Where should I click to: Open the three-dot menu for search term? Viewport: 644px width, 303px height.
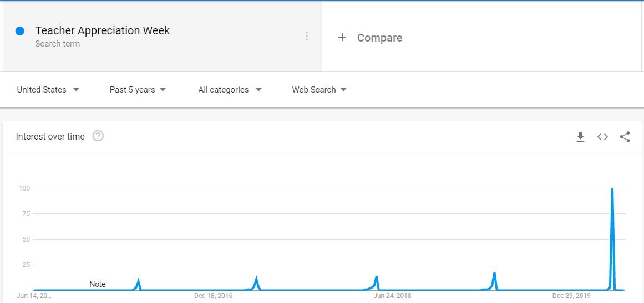tap(306, 36)
